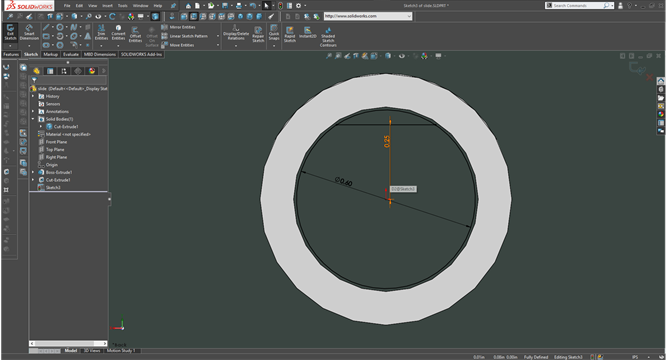Open Display/Delete Relations tool
This screenshot has width=666, height=360.
pyautogui.click(x=236, y=33)
